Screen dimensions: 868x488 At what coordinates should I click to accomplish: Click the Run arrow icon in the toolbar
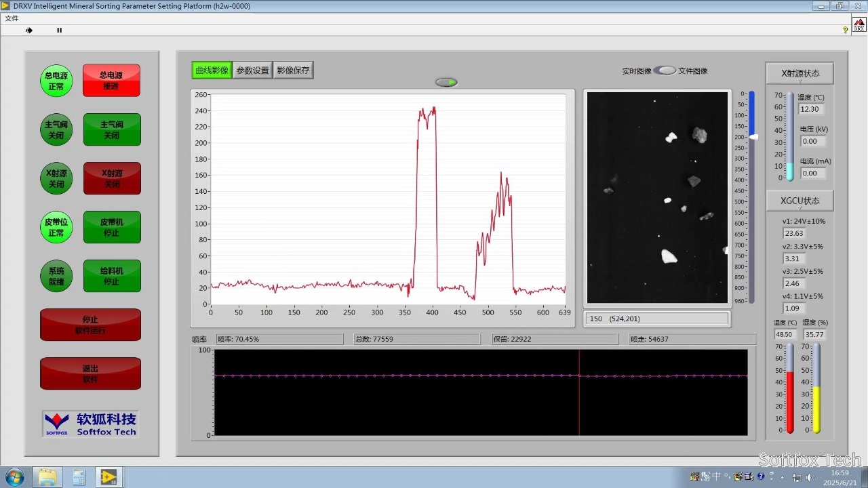tap(29, 30)
